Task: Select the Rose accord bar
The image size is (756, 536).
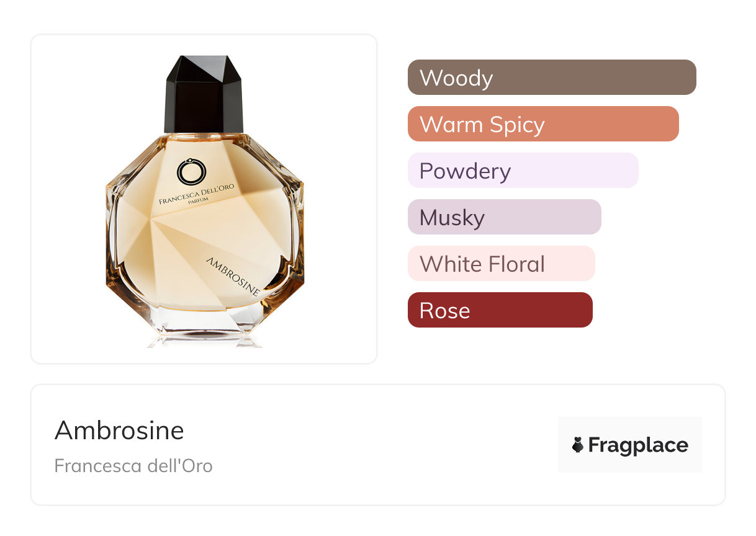Action: [x=500, y=310]
